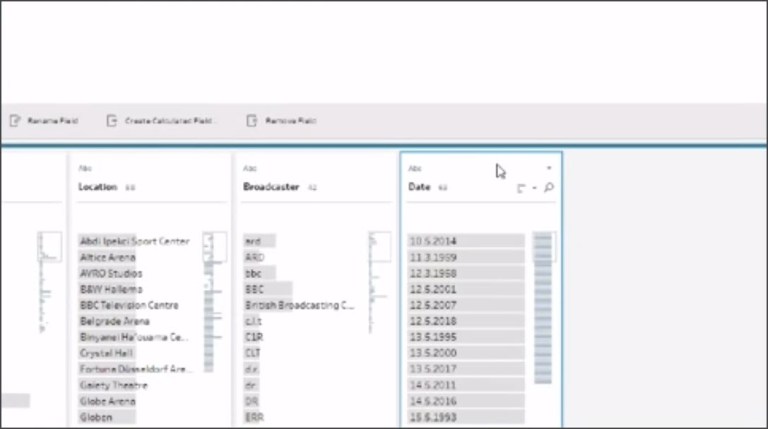Select the Broadcaster field header

click(271, 187)
